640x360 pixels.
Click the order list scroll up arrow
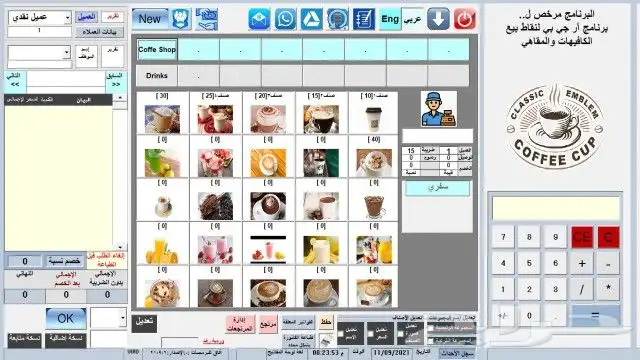[120, 98]
